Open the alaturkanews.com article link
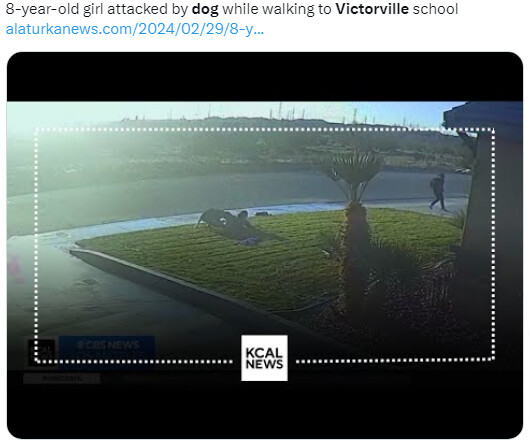Screen dimensions: 530x445 coord(135,29)
